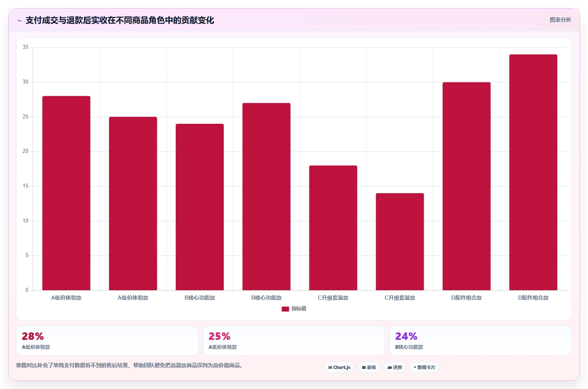Click the shortest bar, C升级套装款 at 14
588x389 pixels.
tap(400, 242)
